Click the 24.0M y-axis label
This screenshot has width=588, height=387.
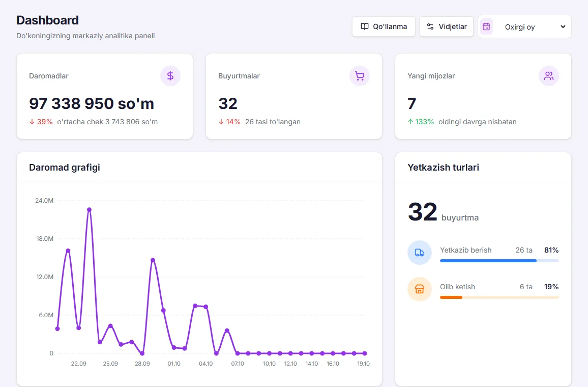point(44,201)
